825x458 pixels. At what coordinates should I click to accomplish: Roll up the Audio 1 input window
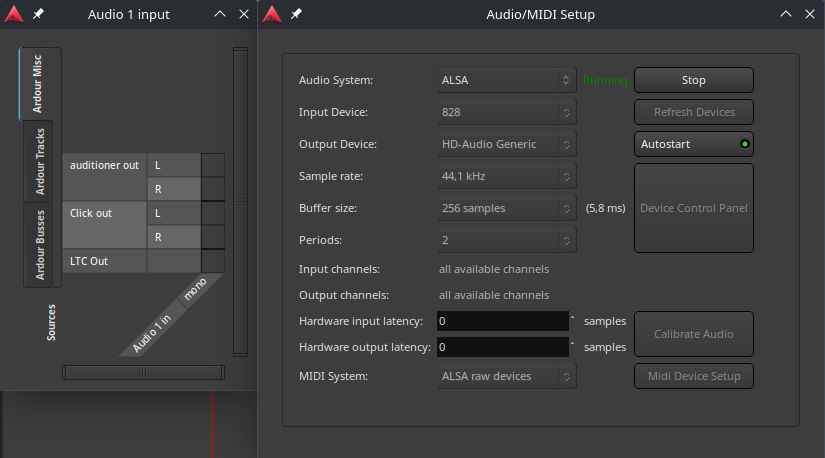(x=221, y=14)
